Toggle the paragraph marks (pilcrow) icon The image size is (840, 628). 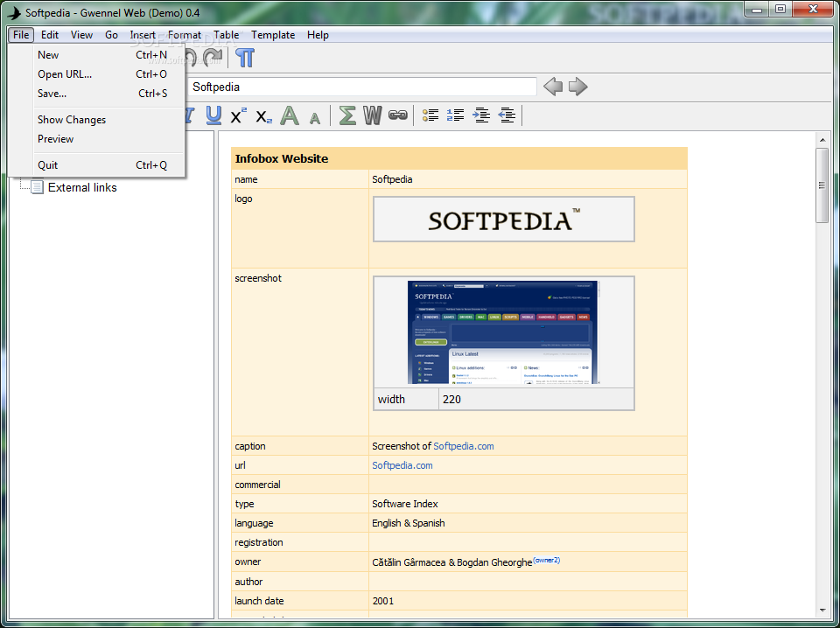pos(245,57)
